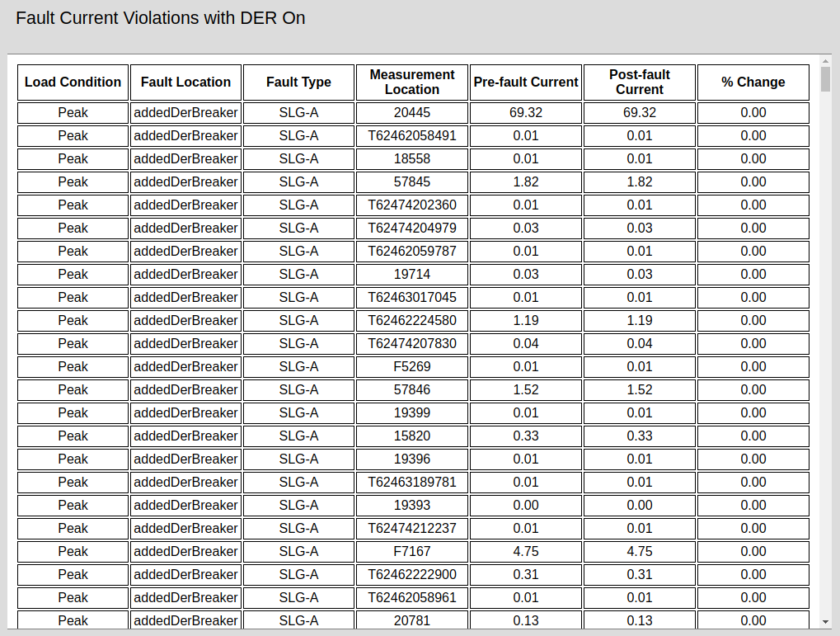This screenshot has height=636, width=840.
Task: Select measurement location T62462222900
Action: [412, 574]
